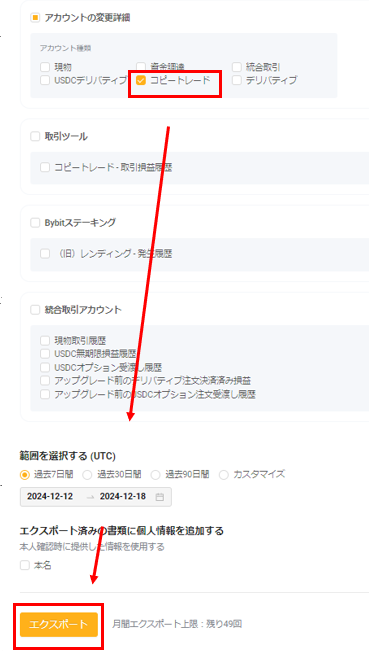Check アップグレード前のデリバティブ注文決済済み損益 checkbox
This screenshot has width=369, height=651.
(x=45, y=381)
